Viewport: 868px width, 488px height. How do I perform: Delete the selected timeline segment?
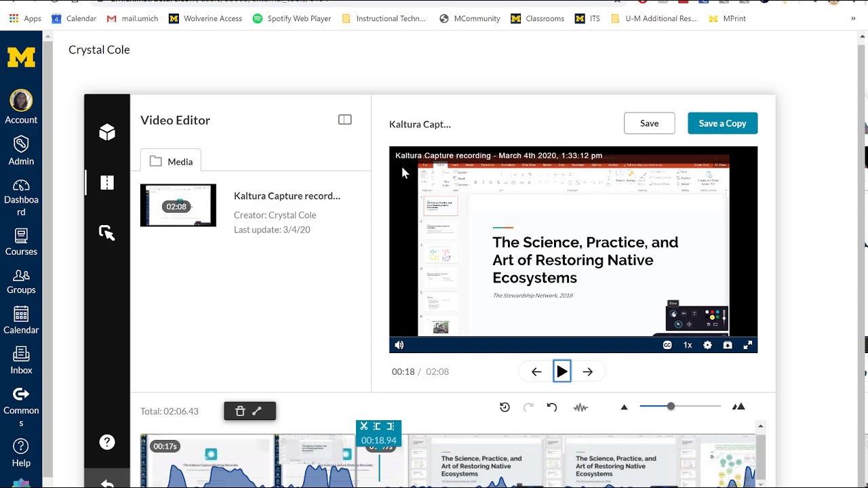coord(240,411)
